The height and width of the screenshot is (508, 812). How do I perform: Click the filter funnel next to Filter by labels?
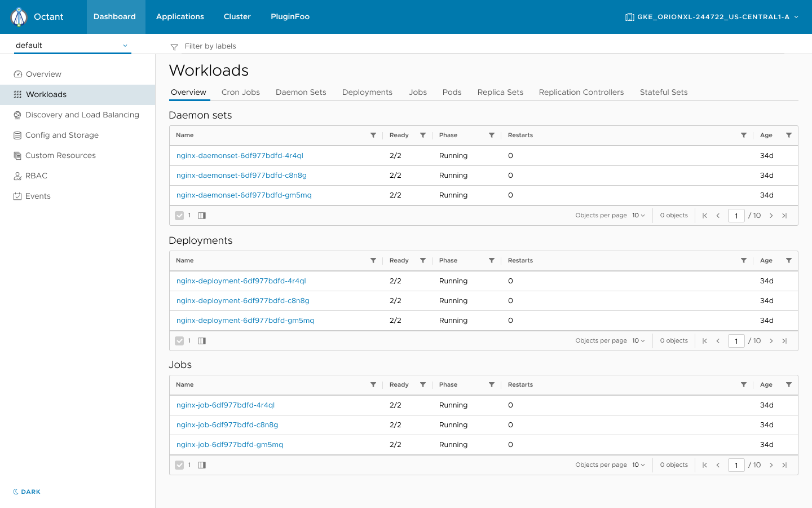pyautogui.click(x=174, y=46)
